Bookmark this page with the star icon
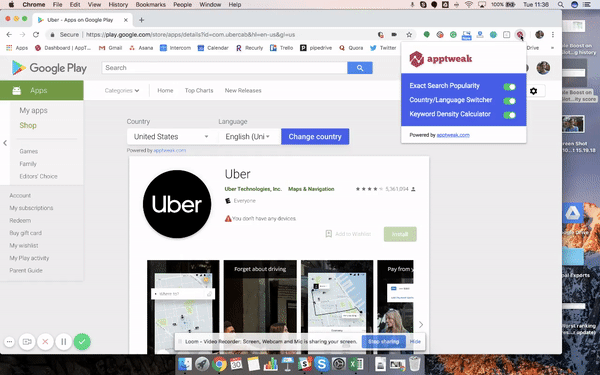This screenshot has width=600, height=375. (409, 35)
